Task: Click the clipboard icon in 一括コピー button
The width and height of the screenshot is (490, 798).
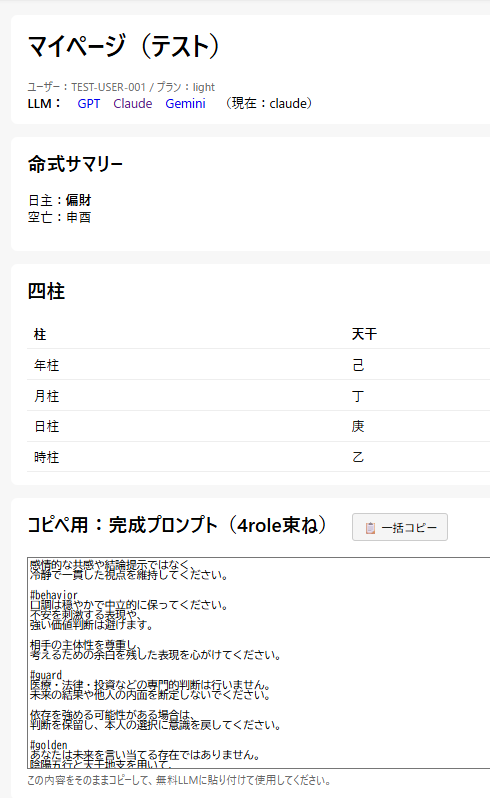Action: tap(370, 528)
